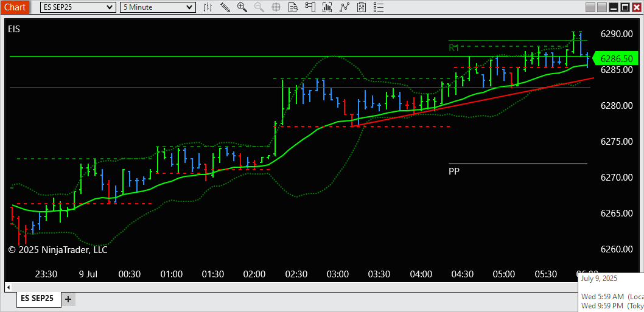
Task: Click the 02:00 time axis label
Action: coord(254,274)
